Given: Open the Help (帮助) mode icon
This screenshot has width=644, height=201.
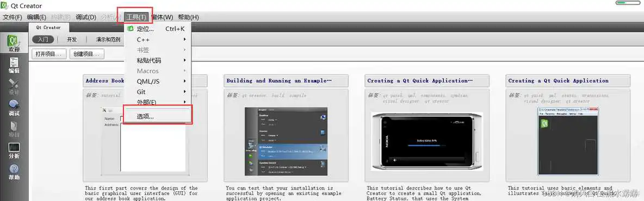Looking at the screenshot, I should coord(14,172).
